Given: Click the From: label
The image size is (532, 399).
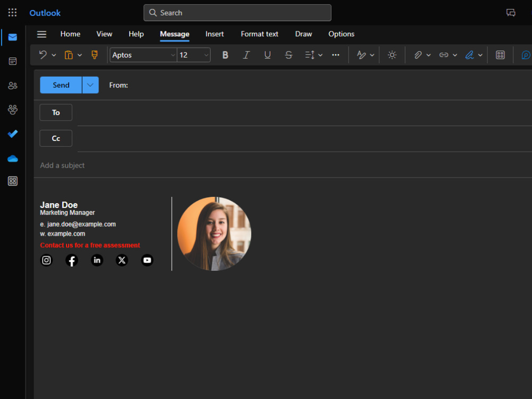Looking at the screenshot, I should pos(119,85).
